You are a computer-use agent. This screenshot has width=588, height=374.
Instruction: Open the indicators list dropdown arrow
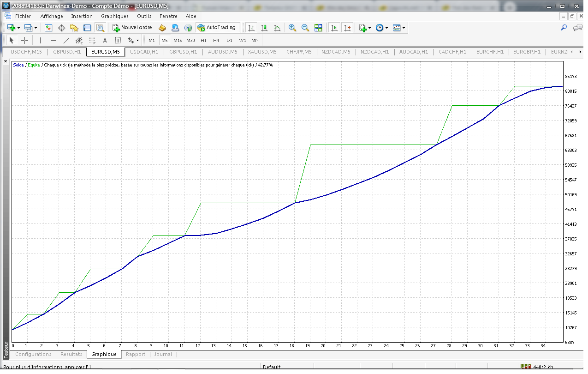[369, 28]
